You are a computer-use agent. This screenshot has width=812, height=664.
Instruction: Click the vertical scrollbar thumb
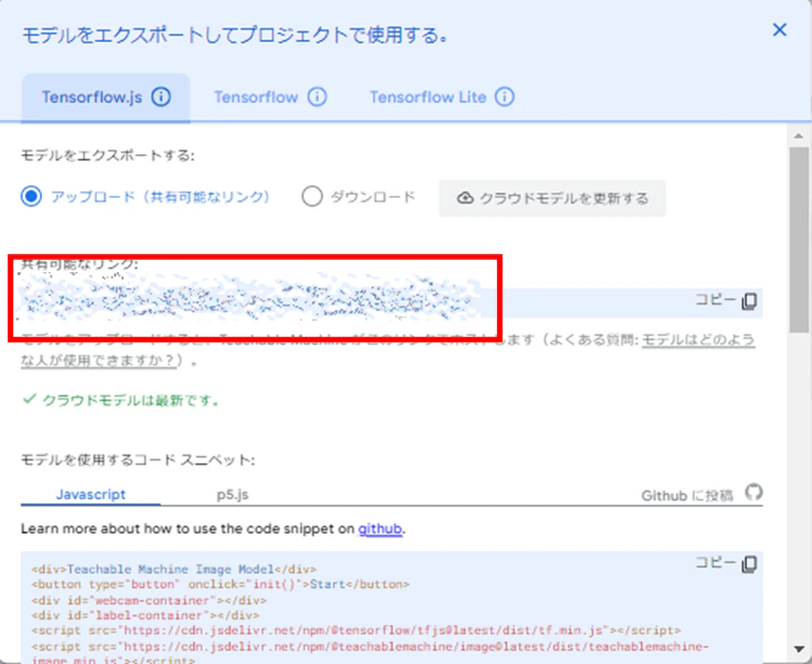click(800, 240)
